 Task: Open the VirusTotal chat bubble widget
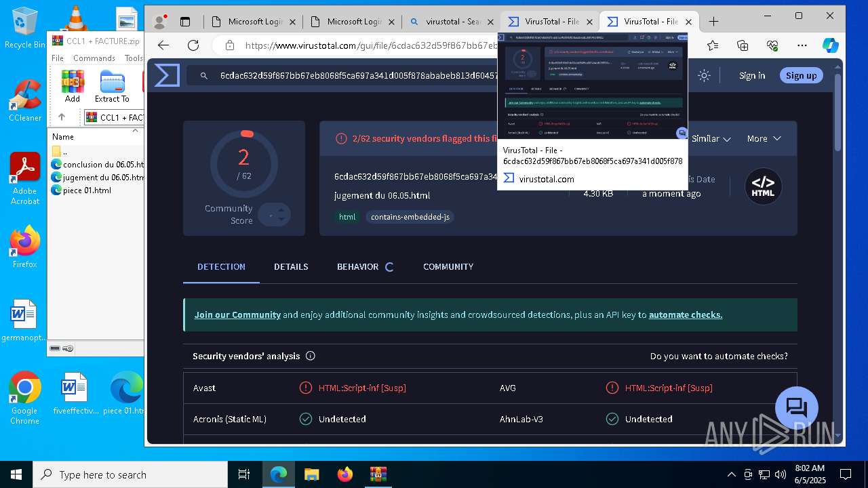pos(797,408)
